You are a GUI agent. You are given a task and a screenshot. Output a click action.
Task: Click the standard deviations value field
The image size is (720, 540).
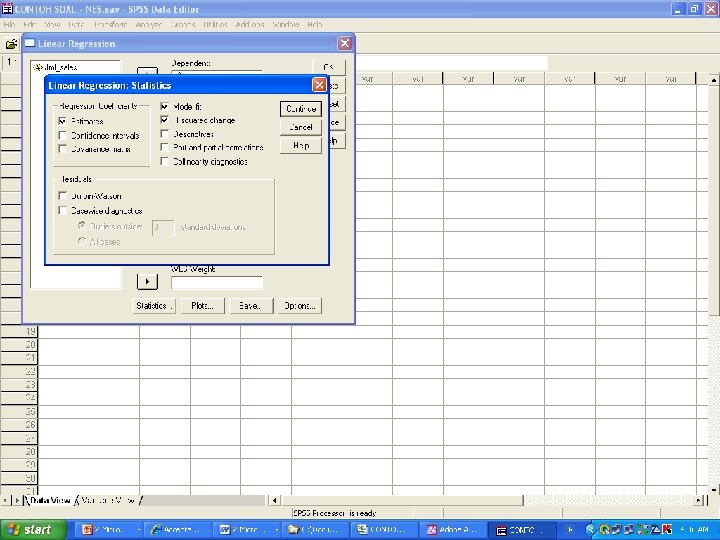coord(163,228)
